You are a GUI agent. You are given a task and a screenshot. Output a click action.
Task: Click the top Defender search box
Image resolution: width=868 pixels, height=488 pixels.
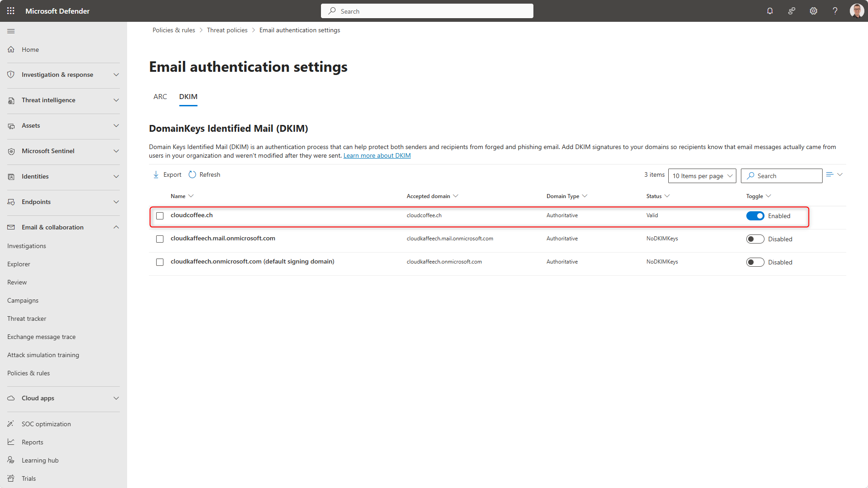tap(427, 11)
